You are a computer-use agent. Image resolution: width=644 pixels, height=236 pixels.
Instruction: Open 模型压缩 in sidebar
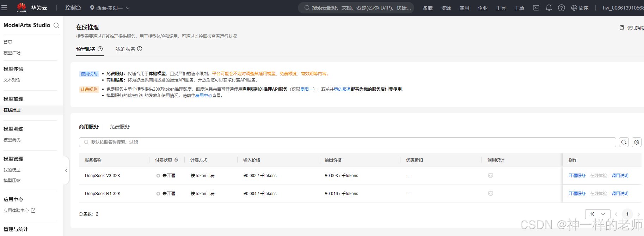pos(12,181)
